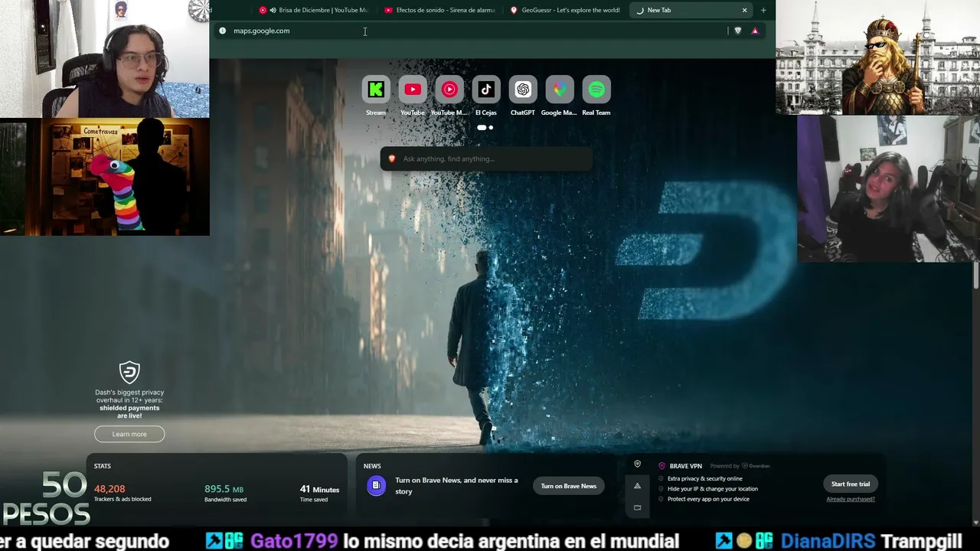Open the El Cejas TikTok shortcut
Screen dimensions: 980x551
[x=486, y=90]
